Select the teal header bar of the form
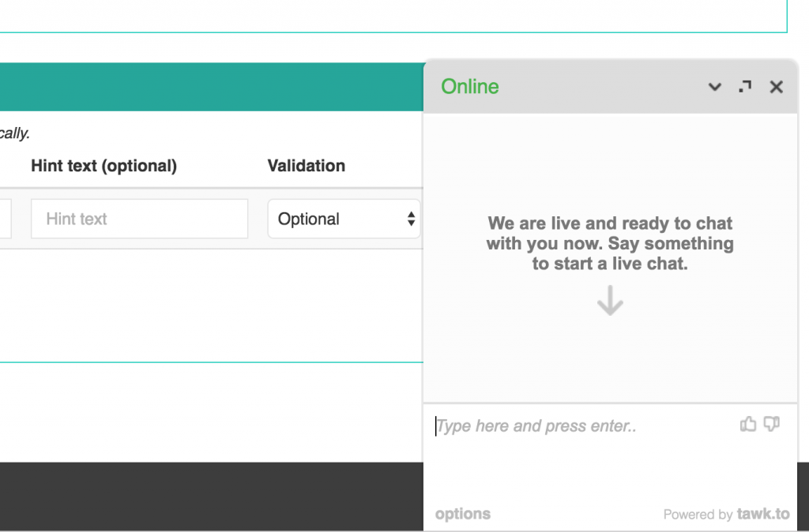Viewport: 809px width, 532px height. click(x=209, y=85)
